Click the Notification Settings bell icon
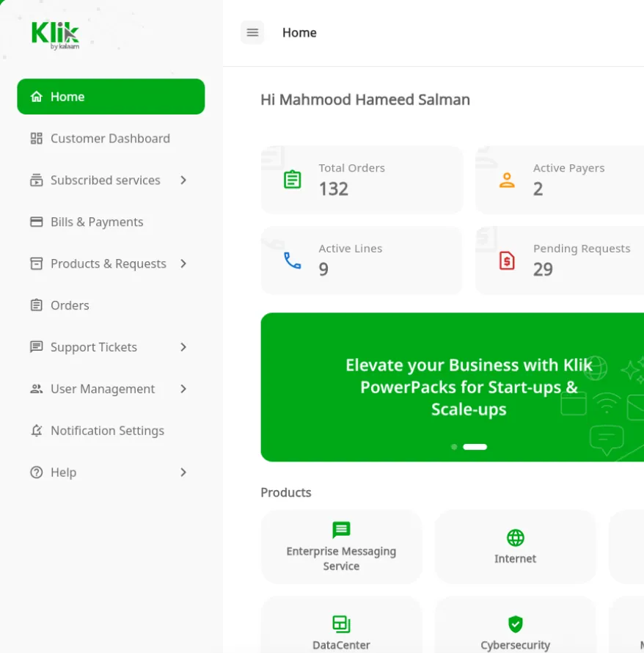This screenshot has height=653, width=644. [x=36, y=430]
